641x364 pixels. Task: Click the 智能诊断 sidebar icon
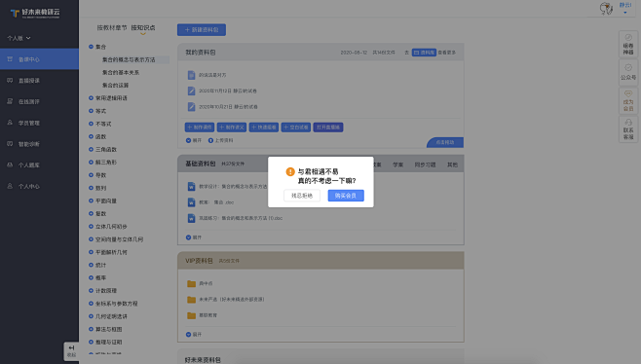click(10, 144)
